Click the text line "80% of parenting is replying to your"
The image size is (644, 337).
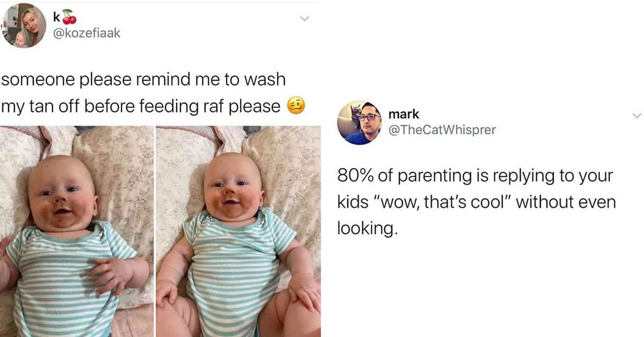click(475, 177)
